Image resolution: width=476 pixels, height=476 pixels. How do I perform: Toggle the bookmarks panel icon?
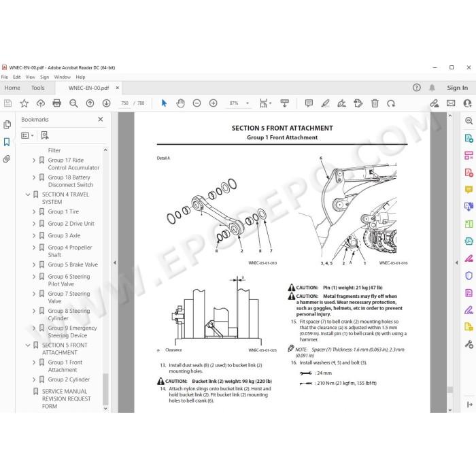pos(7,141)
